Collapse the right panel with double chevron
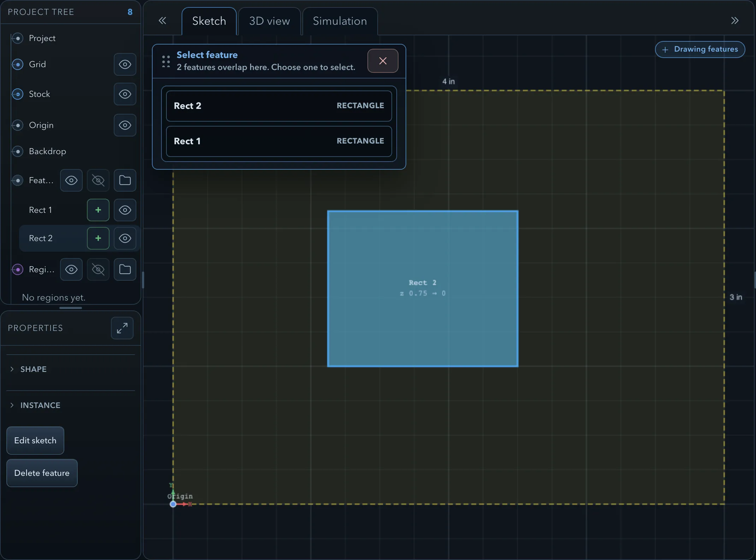756x560 pixels. pyautogui.click(x=735, y=21)
